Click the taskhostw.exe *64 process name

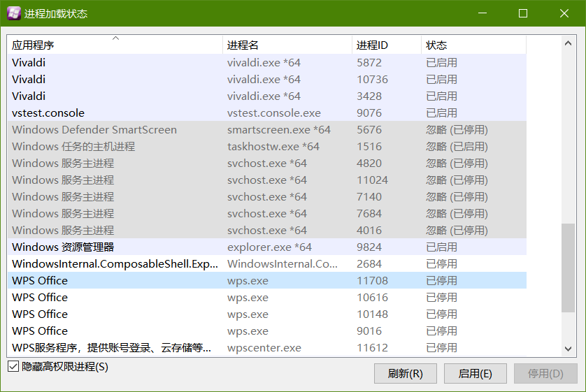273,147
